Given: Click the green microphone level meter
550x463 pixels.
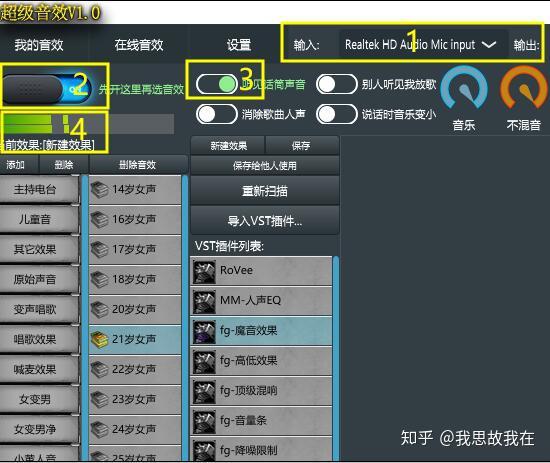Looking at the screenshot, I should (x=88, y=124).
